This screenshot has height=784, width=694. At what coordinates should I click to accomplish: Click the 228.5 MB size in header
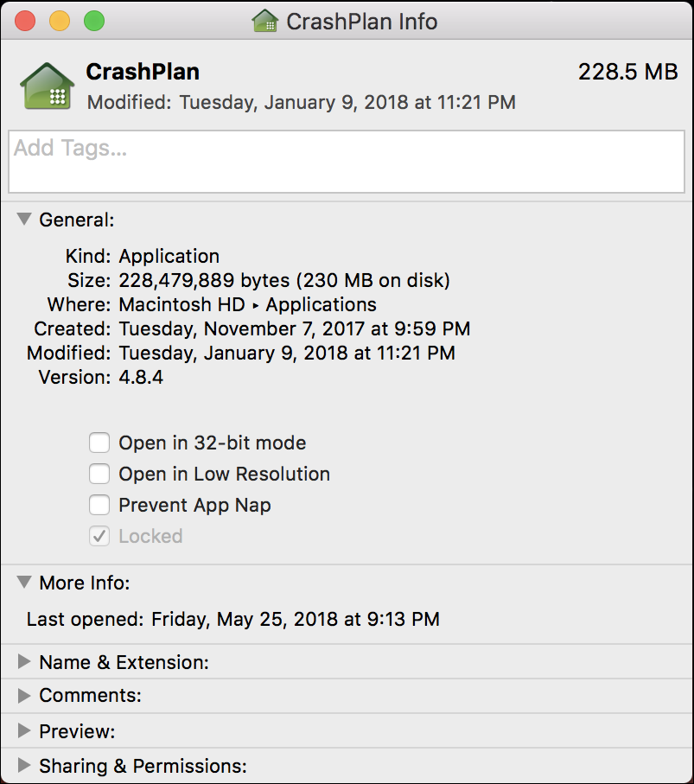628,72
